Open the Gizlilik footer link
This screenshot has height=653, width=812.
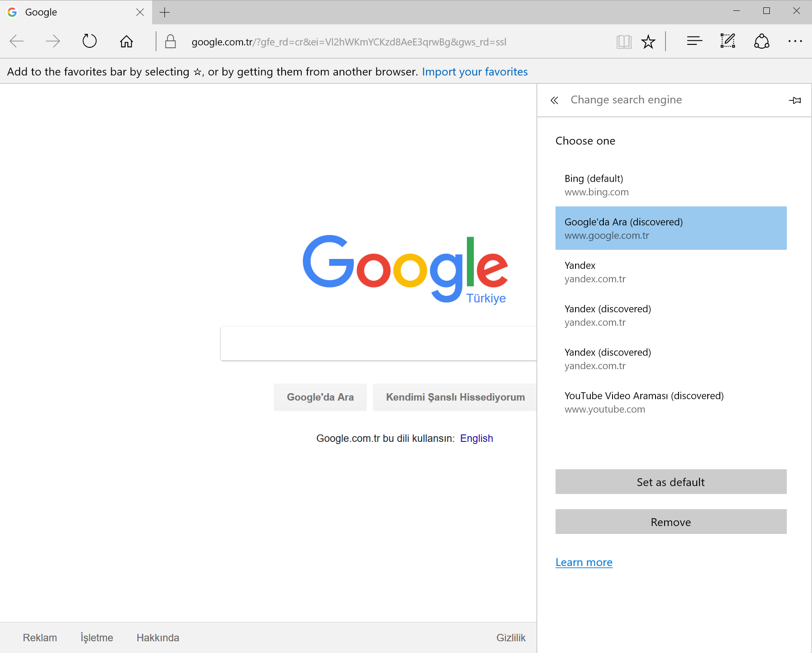tap(511, 638)
